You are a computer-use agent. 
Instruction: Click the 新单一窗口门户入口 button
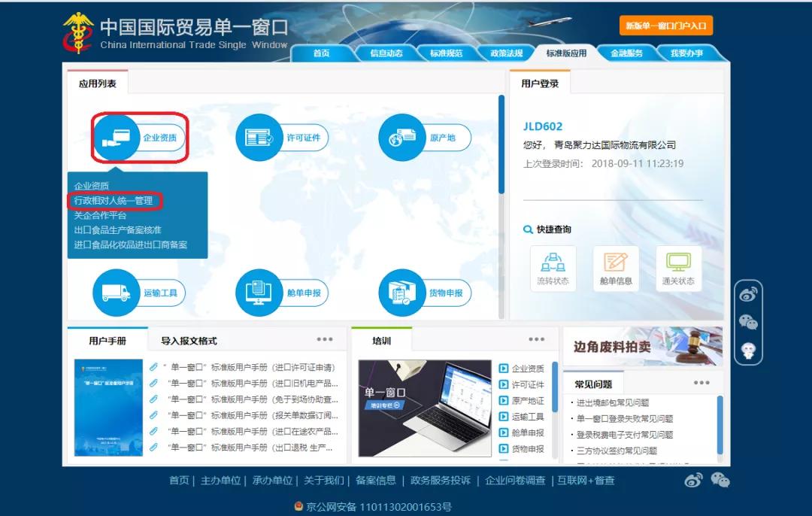click(x=666, y=25)
